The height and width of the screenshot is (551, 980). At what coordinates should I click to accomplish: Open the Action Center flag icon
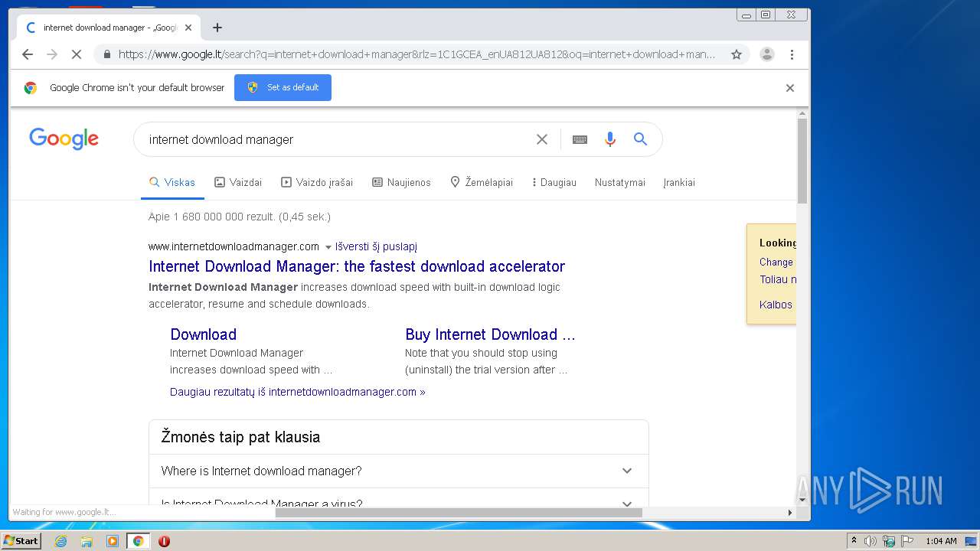pyautogui.click(x=907, y=541)
